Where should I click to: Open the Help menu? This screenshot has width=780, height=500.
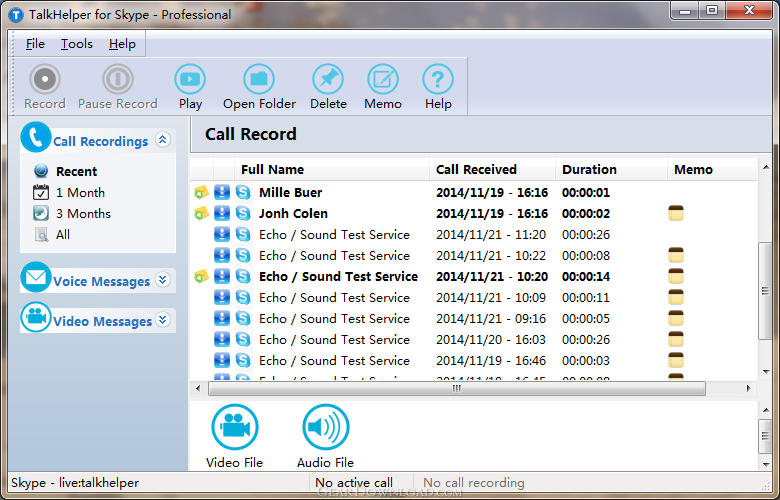coord(122,44)
